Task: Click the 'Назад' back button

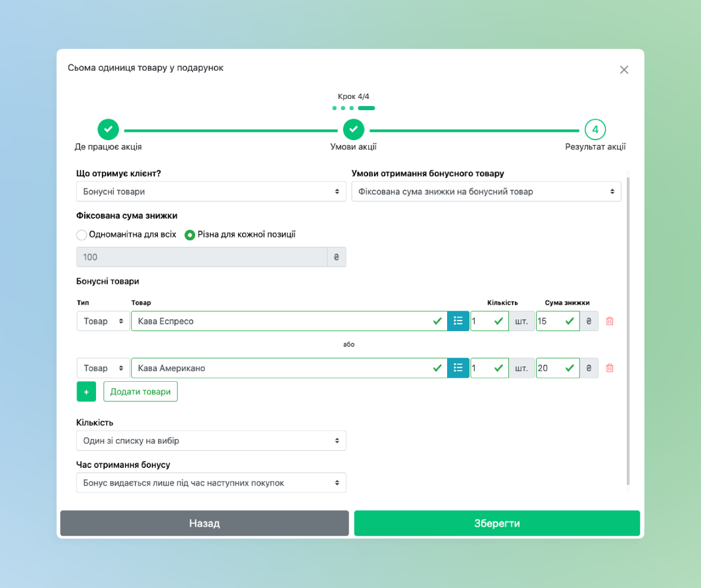Action: 204,523
